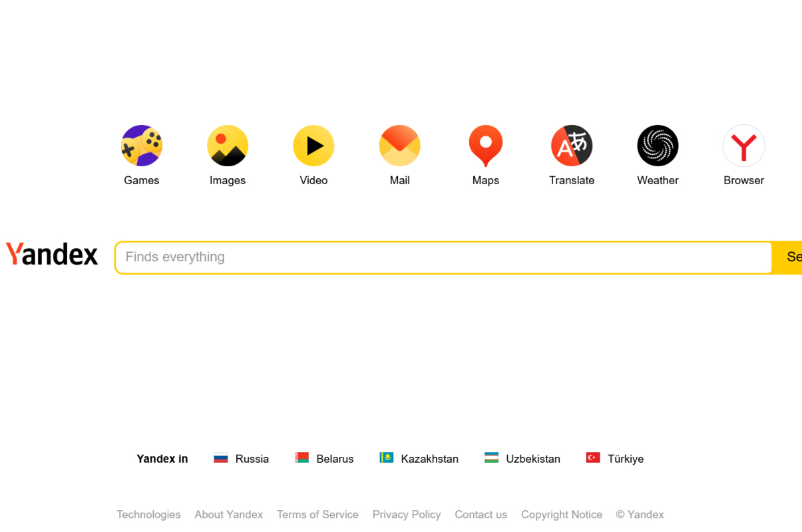Open the Contact us link
This screenshot has height=532, width=802.
click(481, 515)
